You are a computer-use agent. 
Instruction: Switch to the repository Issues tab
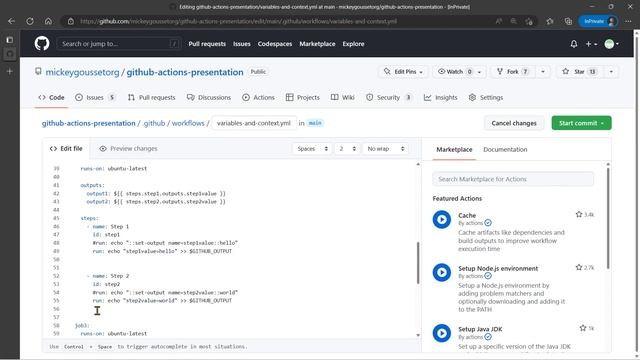coord(96,98)
